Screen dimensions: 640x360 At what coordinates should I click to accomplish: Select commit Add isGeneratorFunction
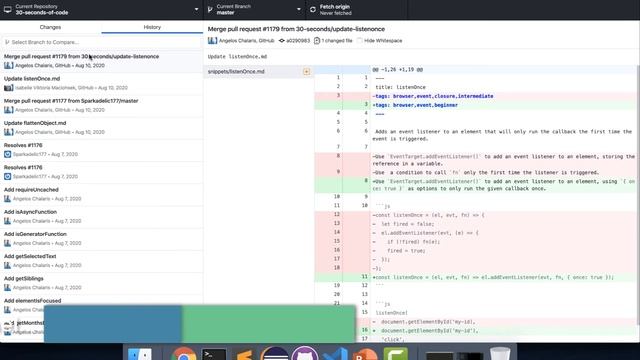tap(101, 239)
